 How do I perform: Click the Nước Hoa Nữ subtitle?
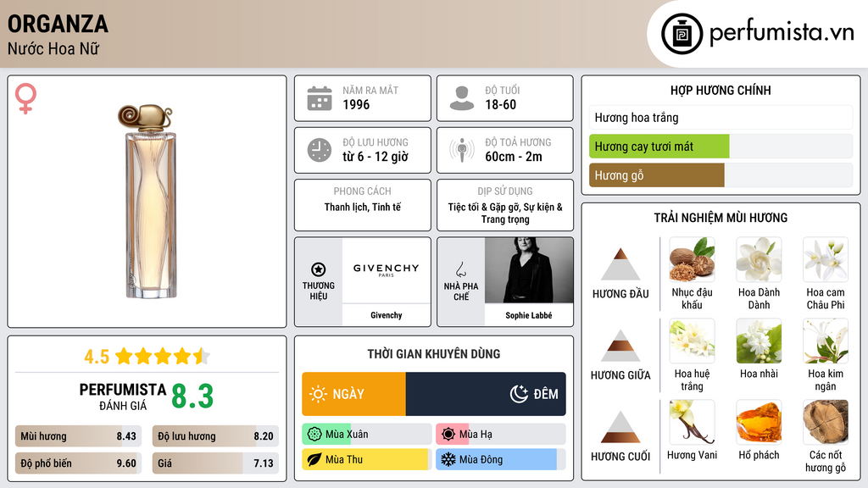pyautogui.click(x=53, y=48)
